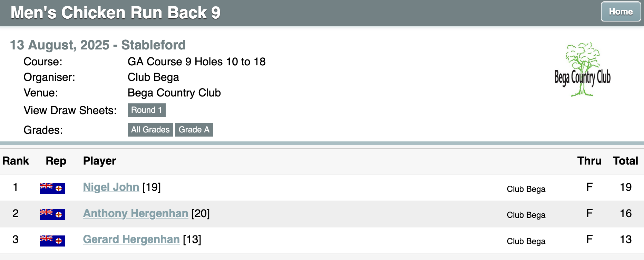Click the Thru column header
This screenshot has height=260, width=644.
(589, 161)
